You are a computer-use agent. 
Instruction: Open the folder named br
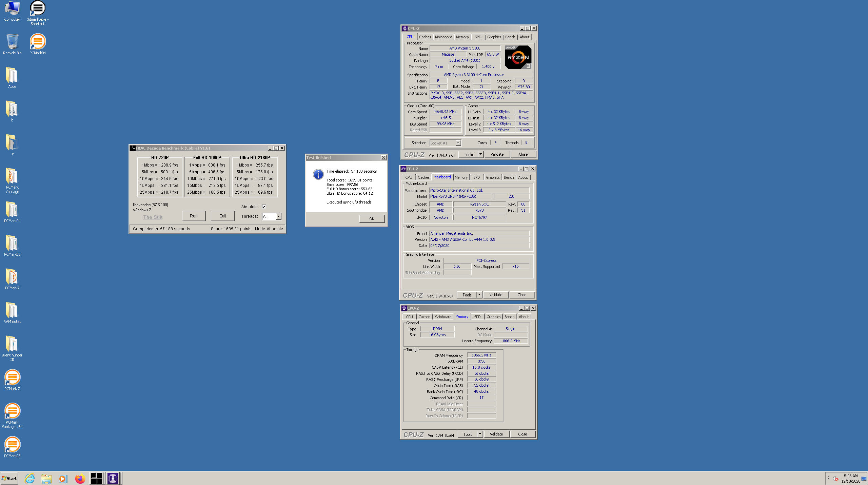(12, 144)
